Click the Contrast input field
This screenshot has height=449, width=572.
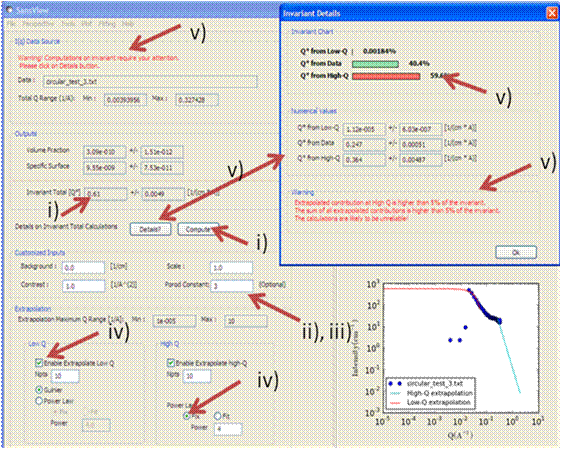(83, 286)
